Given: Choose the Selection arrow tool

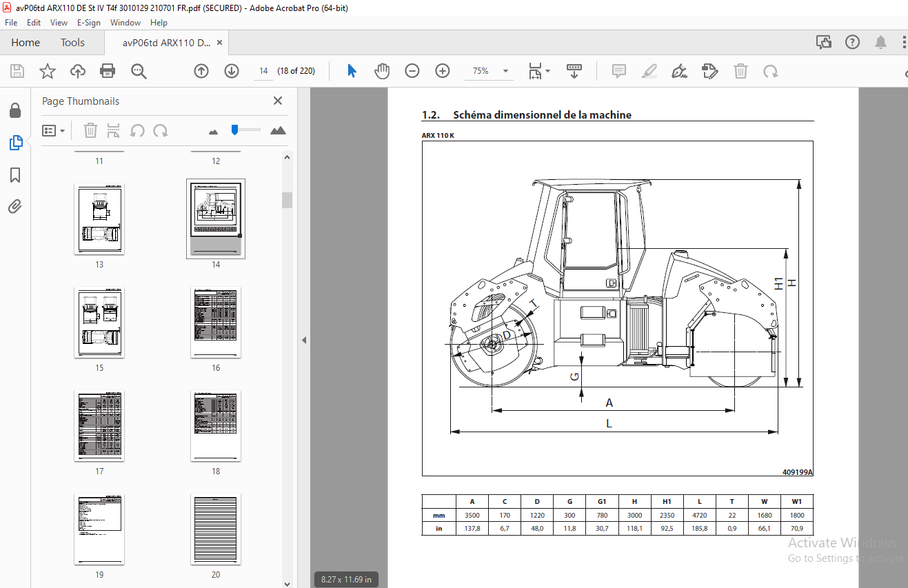Looking at the screenshot, I should pyautogui.click(x=352, y=71).
